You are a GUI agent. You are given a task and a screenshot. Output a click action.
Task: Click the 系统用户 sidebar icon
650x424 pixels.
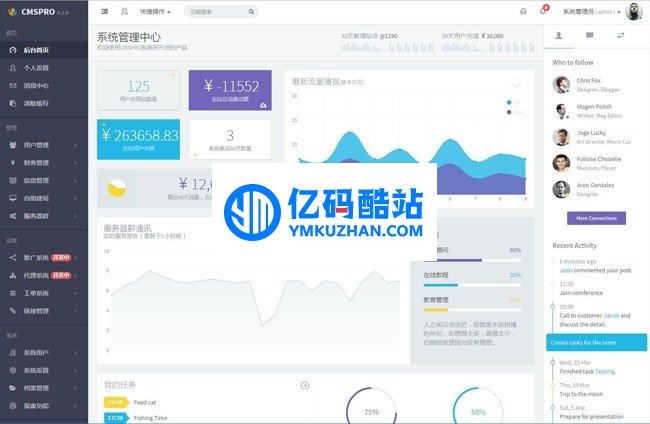(13, 353)
